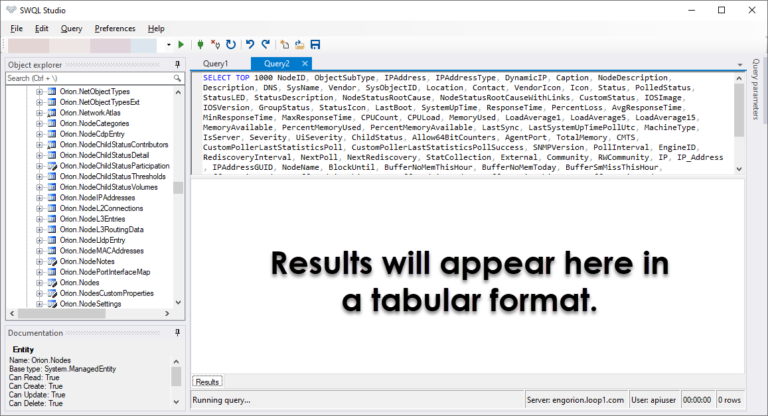Viewport: 768px width, 416px height.
Task: Select Orion.NodeChildStatusContributors in the tree
Action: point(114,145)
